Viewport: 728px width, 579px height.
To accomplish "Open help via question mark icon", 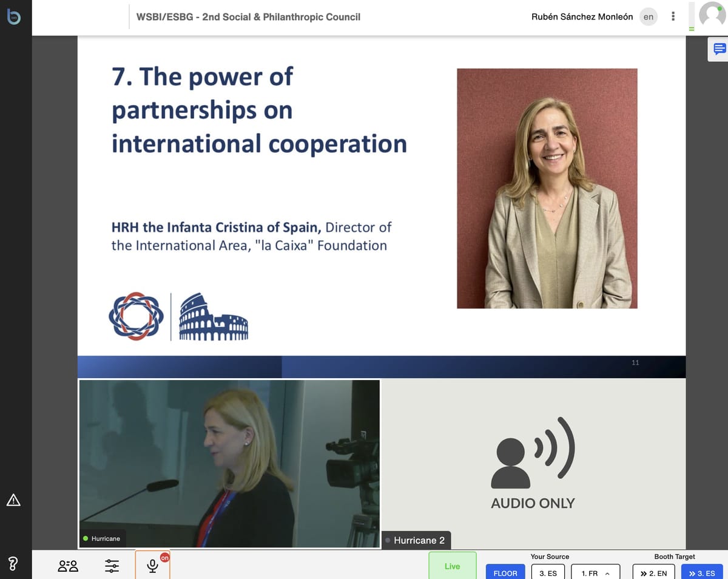I will pyautogui.click(x=13, y=564).
